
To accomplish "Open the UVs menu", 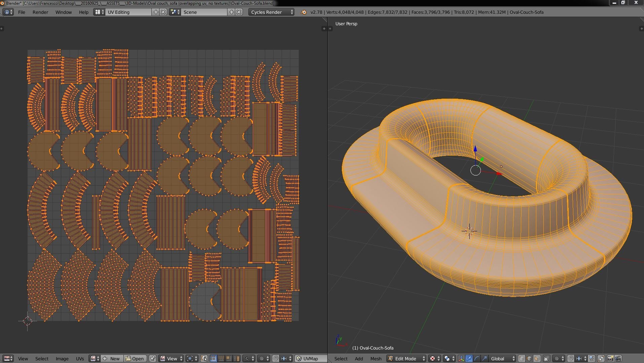I will [80, 359].
